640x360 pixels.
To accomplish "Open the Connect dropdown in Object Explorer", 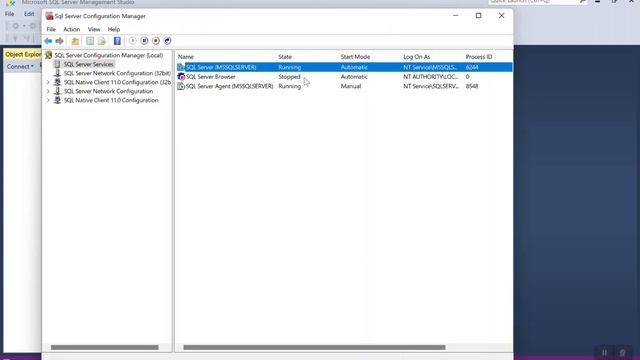I will click(x=20, y=67).
